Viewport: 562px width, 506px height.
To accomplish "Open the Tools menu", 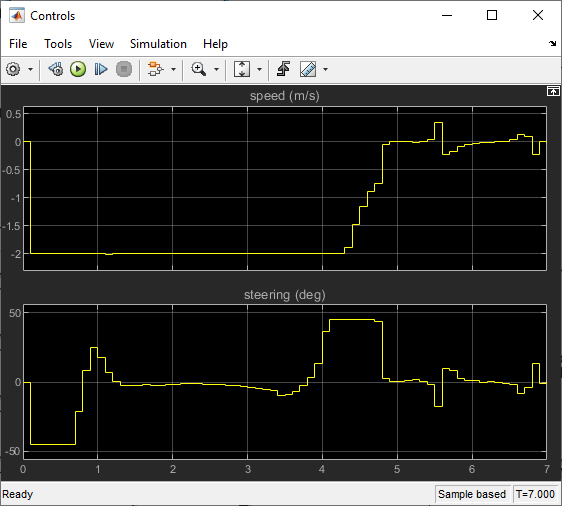I will (58, 44).
